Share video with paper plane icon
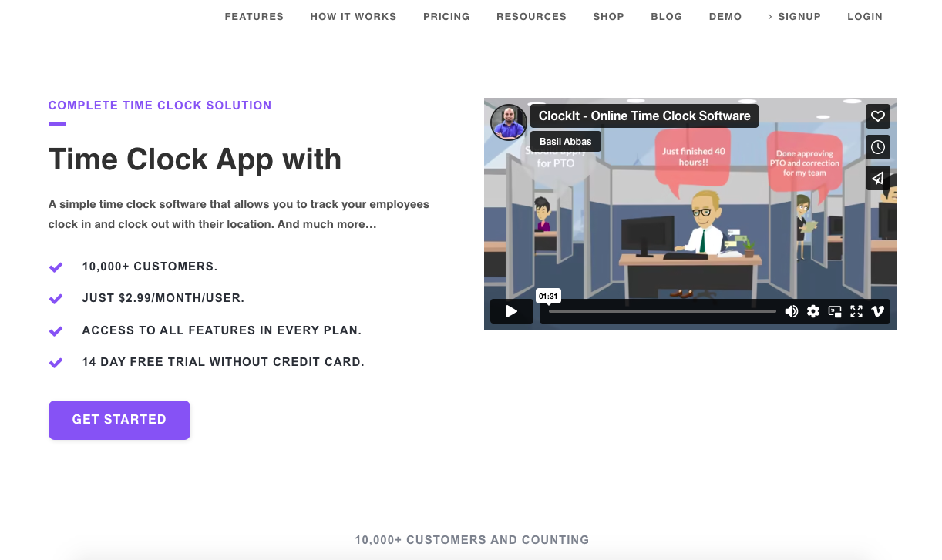 878,178
